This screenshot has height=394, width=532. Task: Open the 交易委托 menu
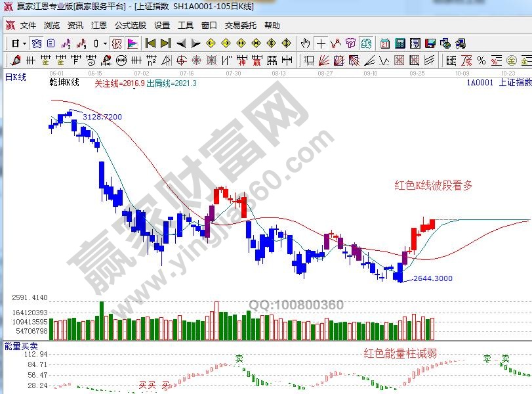[241, 26]
